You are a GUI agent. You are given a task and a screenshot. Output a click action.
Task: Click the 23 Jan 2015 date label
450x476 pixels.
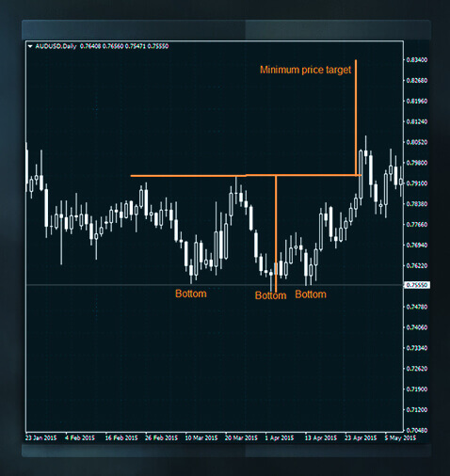tap(40, 438)
